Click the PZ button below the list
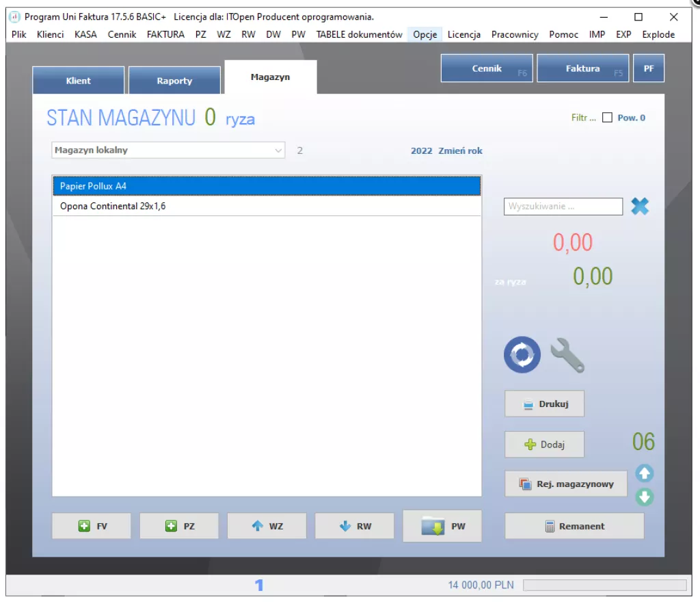Viewport: 700px width, 604px height. 179,526
